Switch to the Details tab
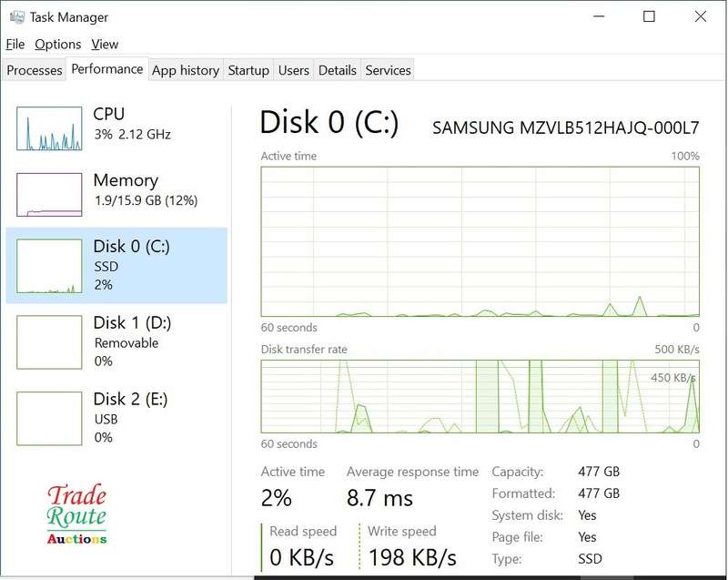This screenshot has height=580, width=728. (x=337, y=70)
